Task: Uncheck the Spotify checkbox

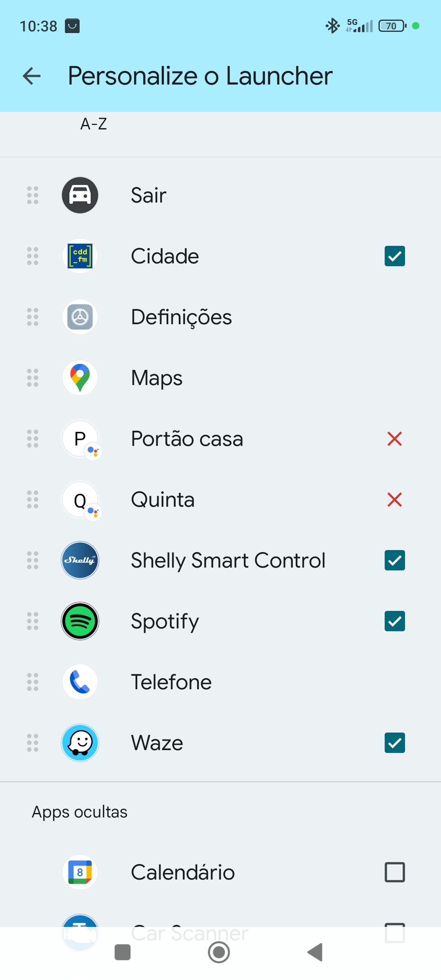Action: pyautogui.click(x=394, y=621)
